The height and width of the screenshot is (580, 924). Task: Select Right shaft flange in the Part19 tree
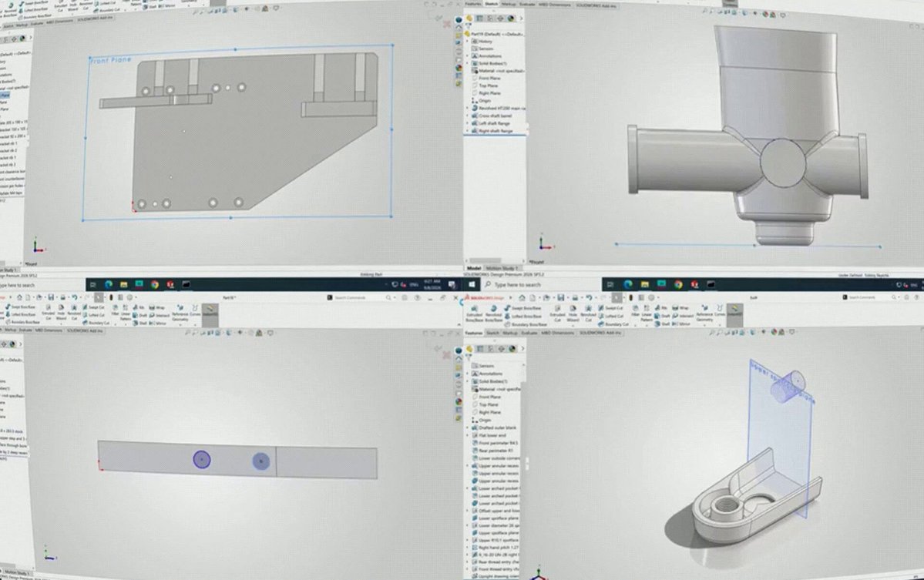[x=495, y=131]
